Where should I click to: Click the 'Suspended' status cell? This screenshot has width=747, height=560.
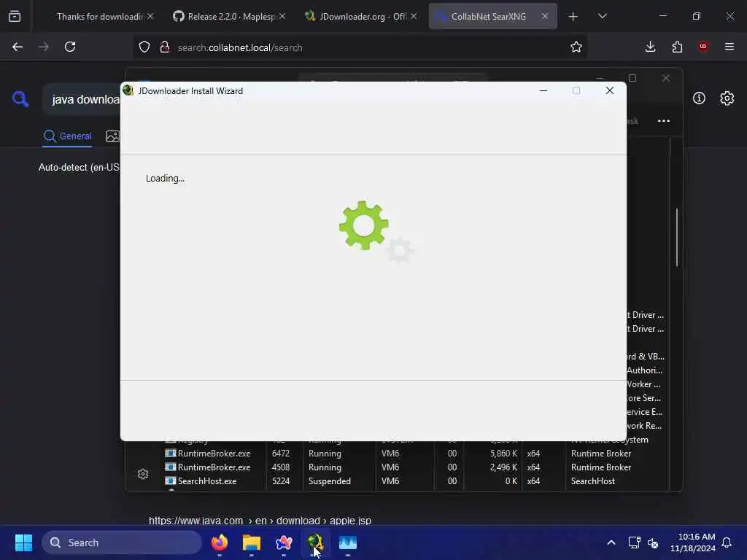point(330,481)
